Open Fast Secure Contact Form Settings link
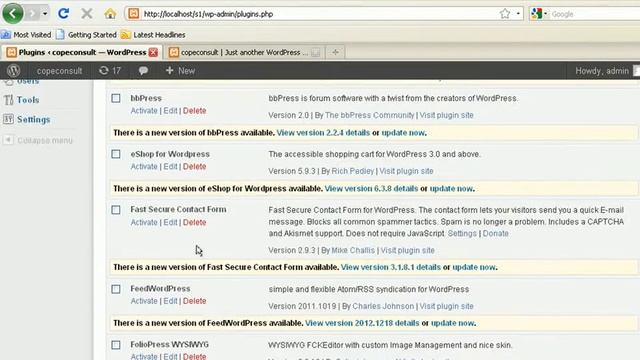The width and height of the screenshot is (640, 360). [x=462, y=233]
